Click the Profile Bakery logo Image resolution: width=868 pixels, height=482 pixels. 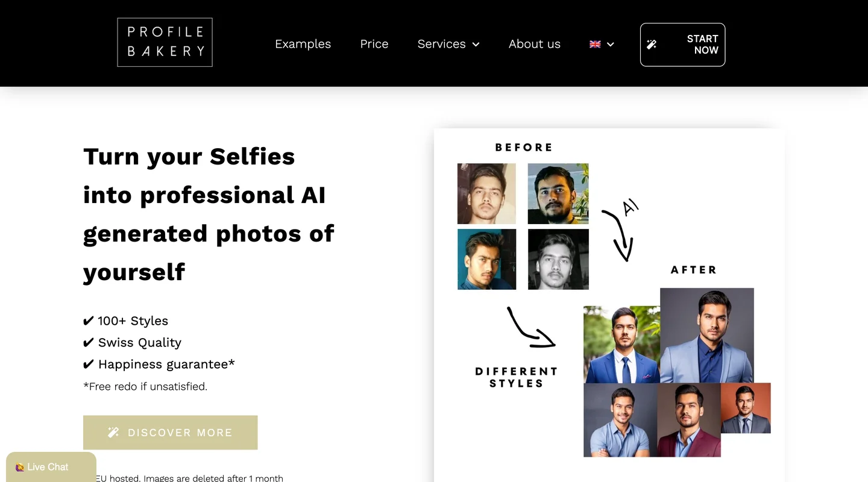tap(164, 42)
